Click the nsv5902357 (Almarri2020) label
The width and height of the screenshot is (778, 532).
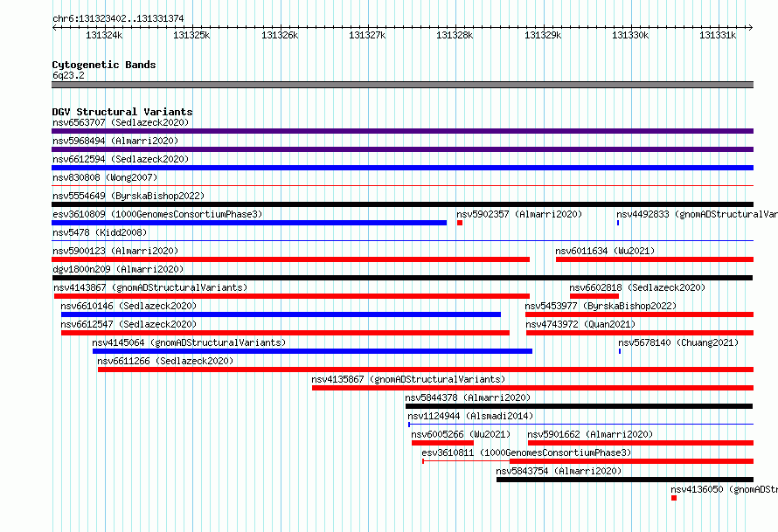[x=519, y=214]
